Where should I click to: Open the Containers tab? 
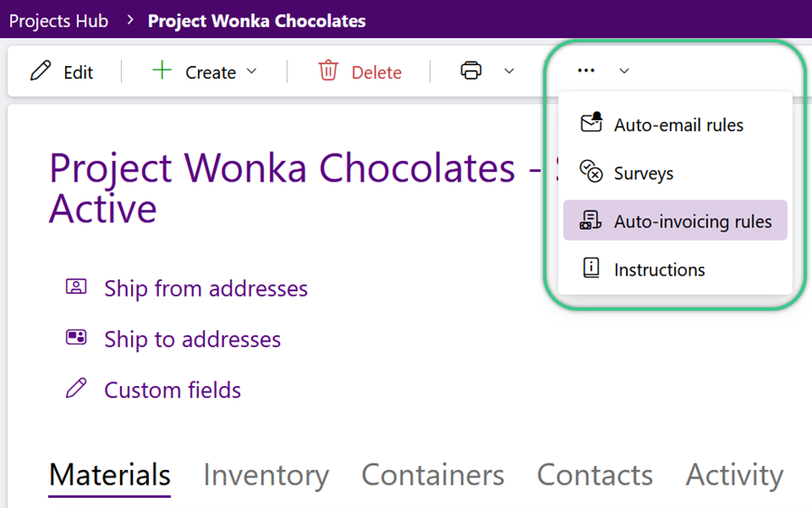[x=433, y=475]
